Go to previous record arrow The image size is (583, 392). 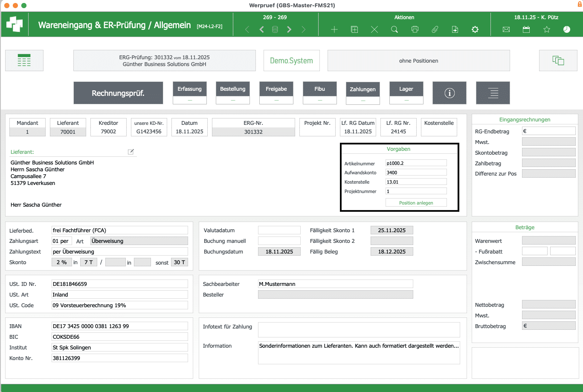pos(262,29)
